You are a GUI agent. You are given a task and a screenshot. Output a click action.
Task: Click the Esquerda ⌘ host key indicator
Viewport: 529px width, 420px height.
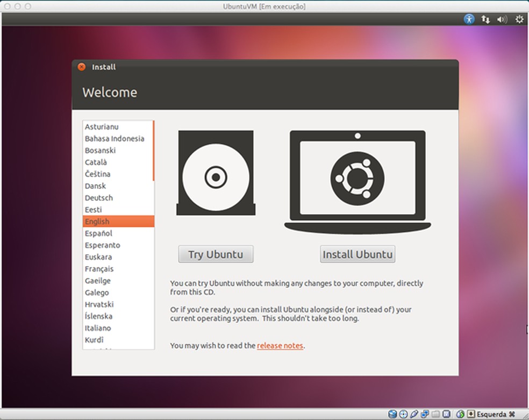(496, 414)
